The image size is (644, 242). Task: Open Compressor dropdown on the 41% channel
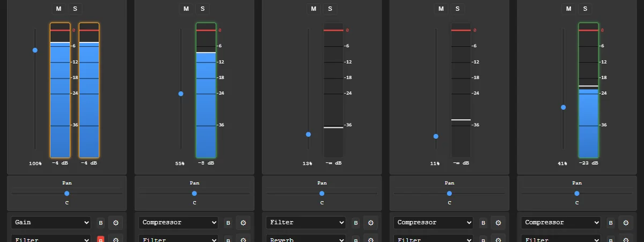(561, 223)
